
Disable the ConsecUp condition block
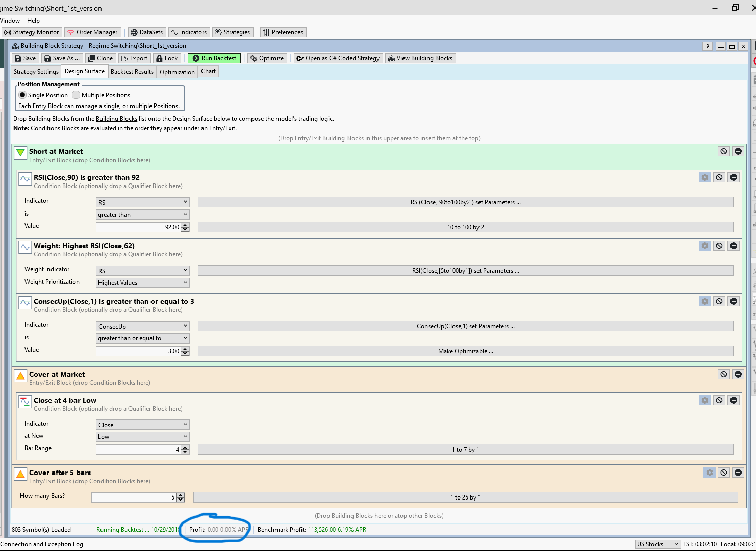[719, 301]
